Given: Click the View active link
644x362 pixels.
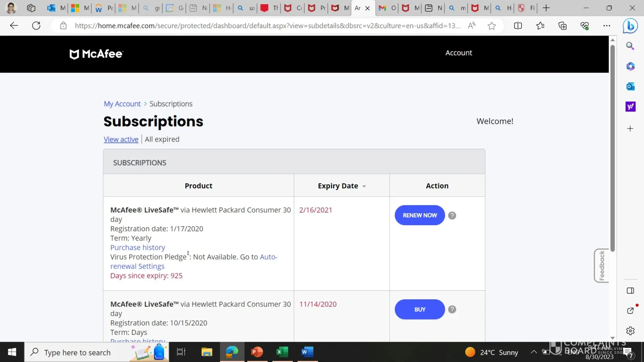Looking at the screenshot, I should click(121, 139).
